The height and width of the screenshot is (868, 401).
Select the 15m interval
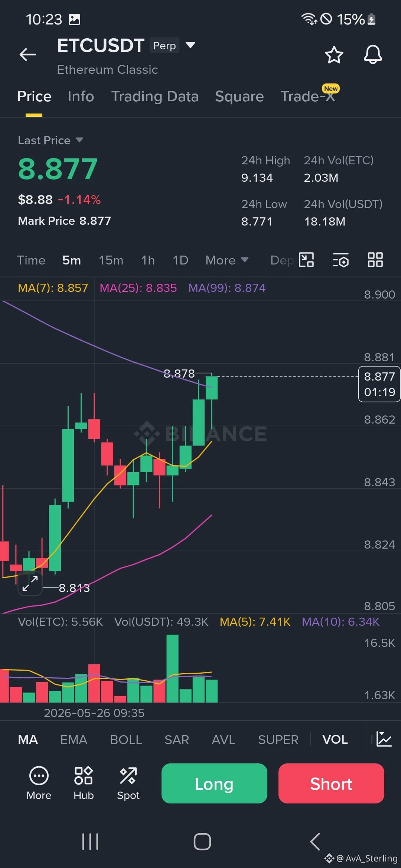point(111,260)
